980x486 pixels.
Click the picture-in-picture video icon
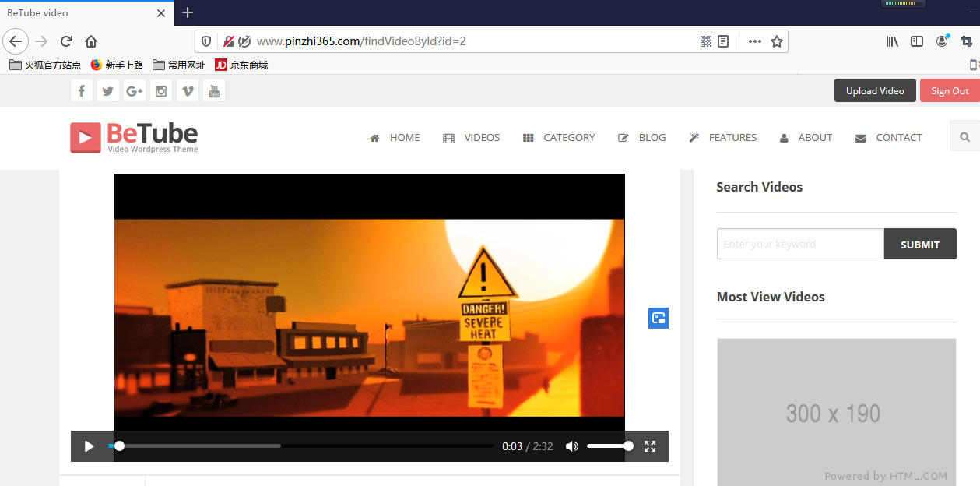(x=659, y=318)
